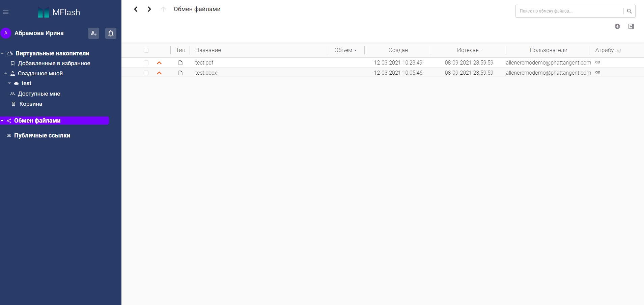Check the test.docx row checkbox
This screenshot has height=305, width=644.
pyautogui.click(x=146, y=73)
